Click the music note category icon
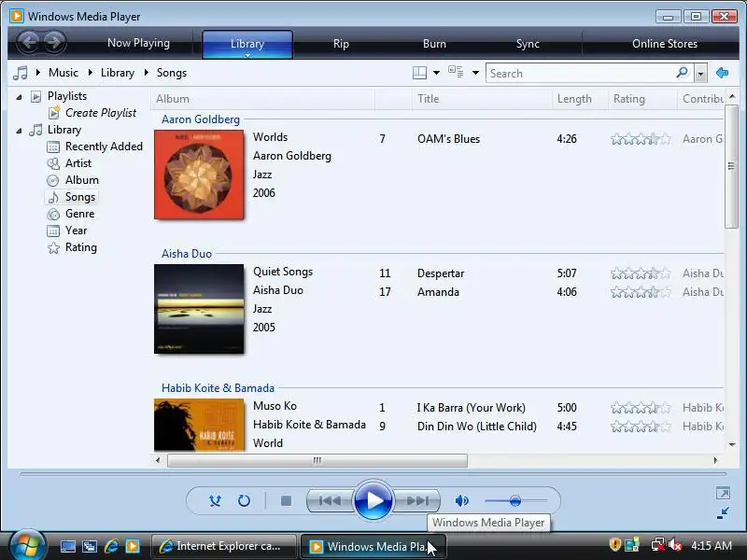Viewport: 747px width, 560px height. point(21,73)
